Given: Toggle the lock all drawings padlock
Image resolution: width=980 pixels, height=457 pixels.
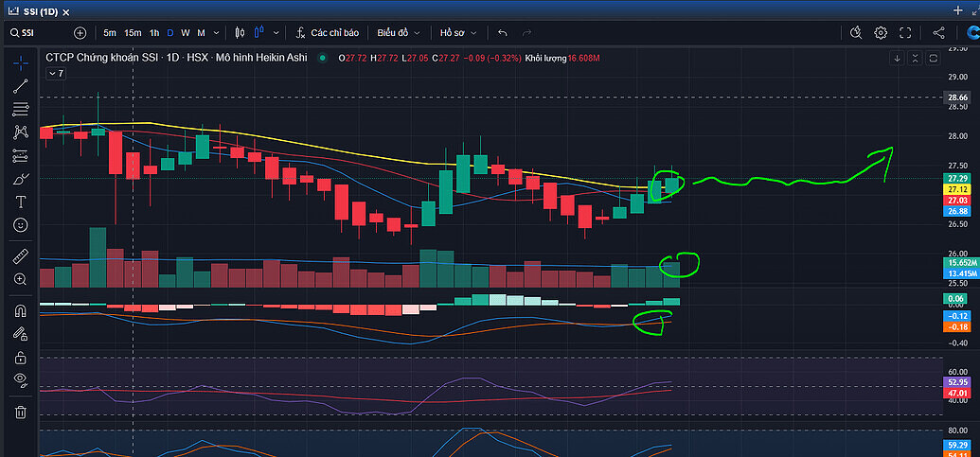Looking at the screenshot, I should 21,357.
